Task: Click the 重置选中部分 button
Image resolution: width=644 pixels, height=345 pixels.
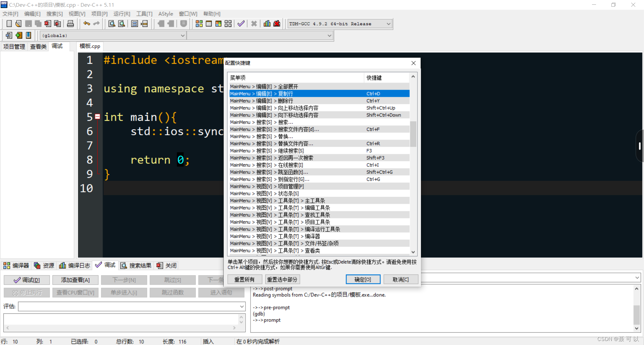Action: (x=282, y=279)
